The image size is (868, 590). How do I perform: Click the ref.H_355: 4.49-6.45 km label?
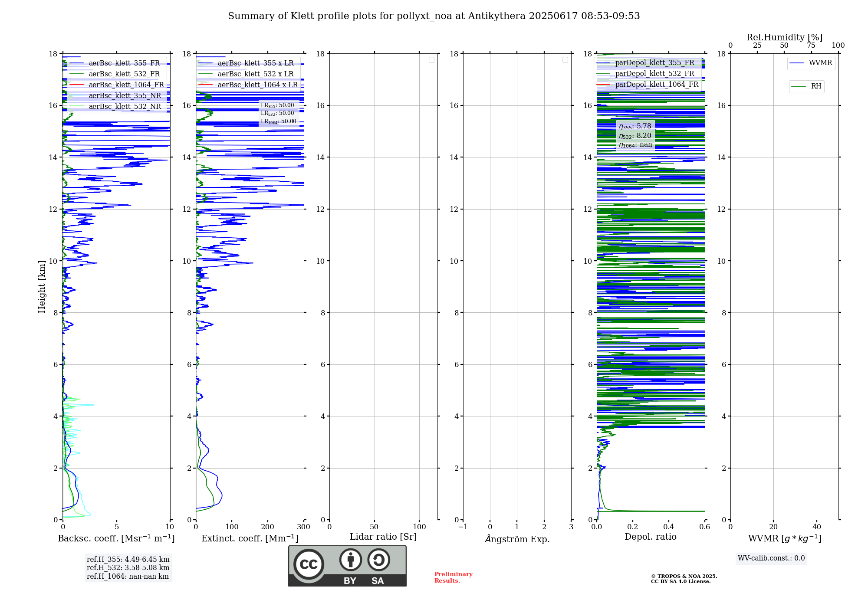click(128, 560)
